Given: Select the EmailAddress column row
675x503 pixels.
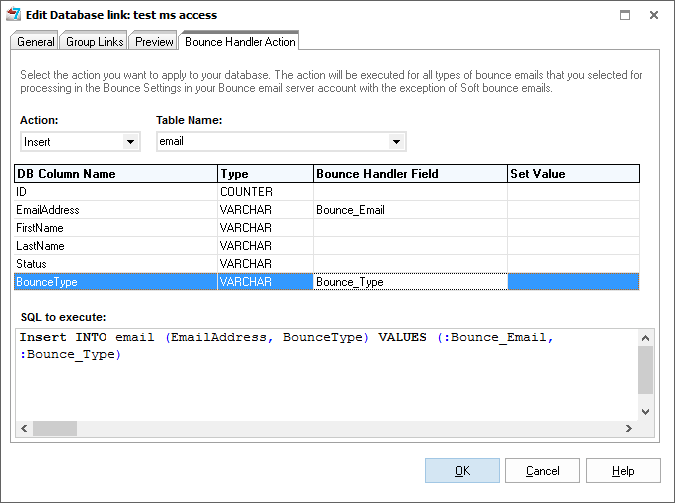Looking at the screenshot, I should [327, 210].
